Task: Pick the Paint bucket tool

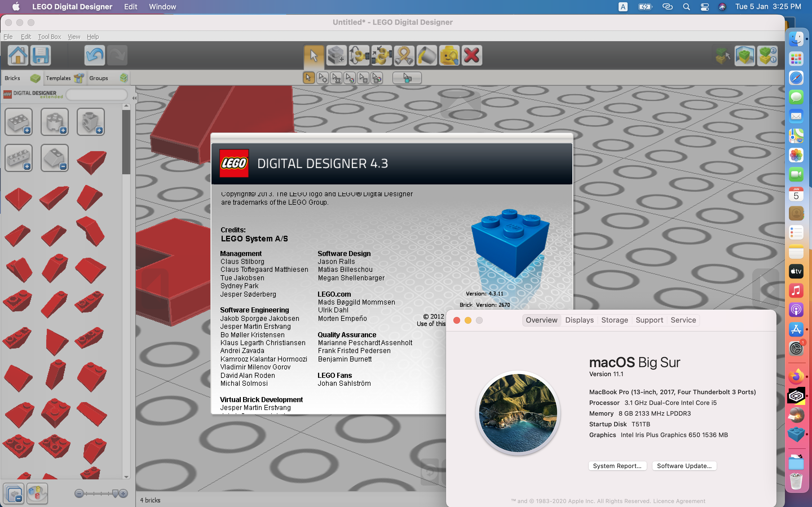Action: tap(427, 55)
